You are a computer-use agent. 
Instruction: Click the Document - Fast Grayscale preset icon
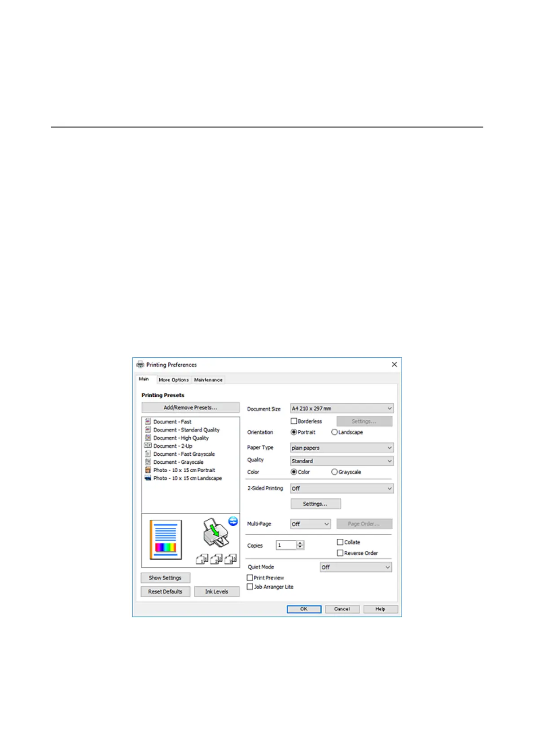(x=148, y=454)
